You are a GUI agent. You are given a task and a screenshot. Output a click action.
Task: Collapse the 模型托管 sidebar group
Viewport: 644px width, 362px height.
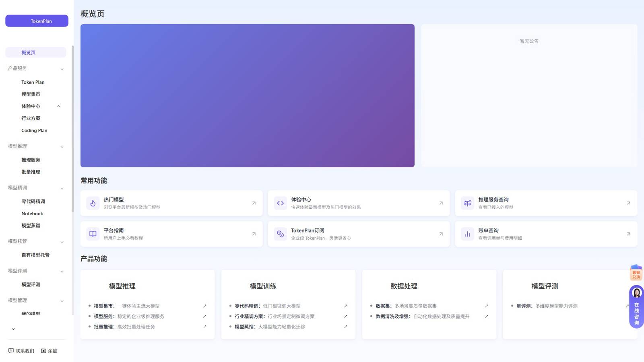(62, 242)
